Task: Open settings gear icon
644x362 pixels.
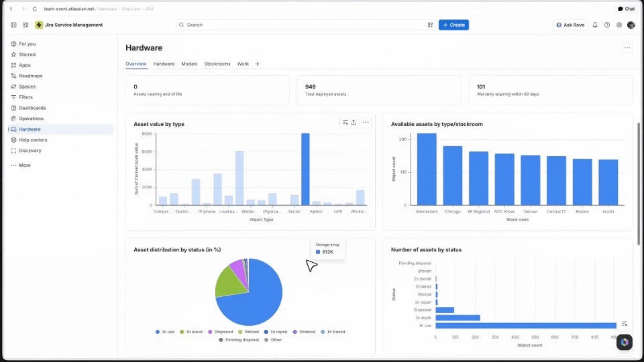Action: [x=619, y=25]
